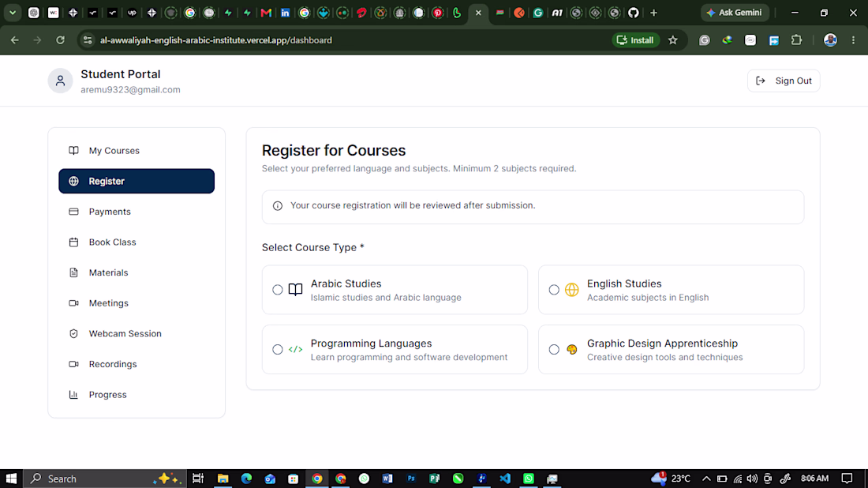This screenshot has height=488, width=868.
Task: View Recordings from the sidebar
Action: click(x=137, y=364)
